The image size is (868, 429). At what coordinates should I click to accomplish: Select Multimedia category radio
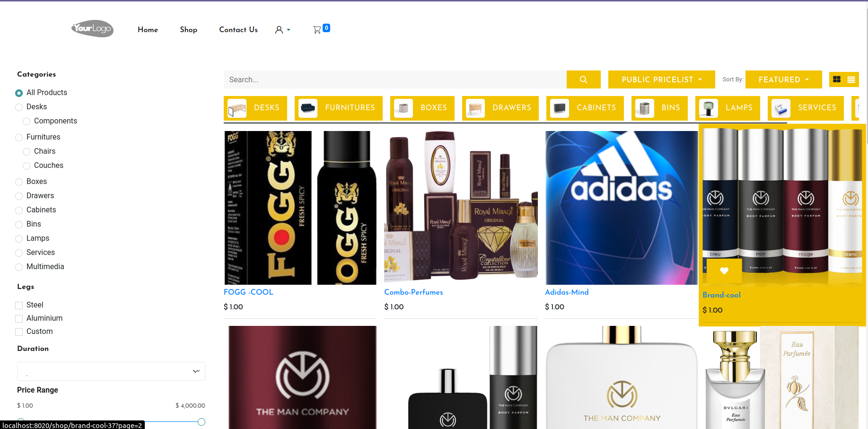(19, 267)
